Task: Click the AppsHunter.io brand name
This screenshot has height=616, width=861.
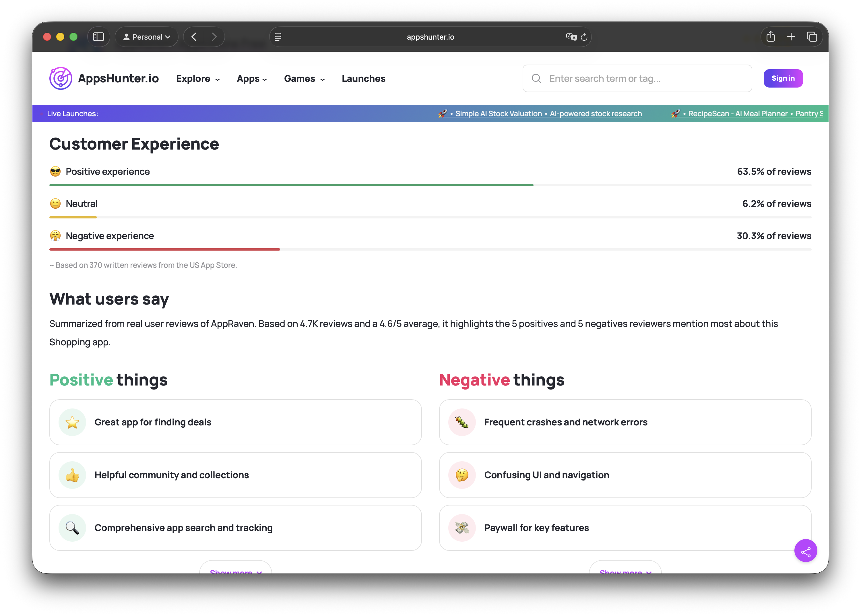Action: click(x=118, y=78)
